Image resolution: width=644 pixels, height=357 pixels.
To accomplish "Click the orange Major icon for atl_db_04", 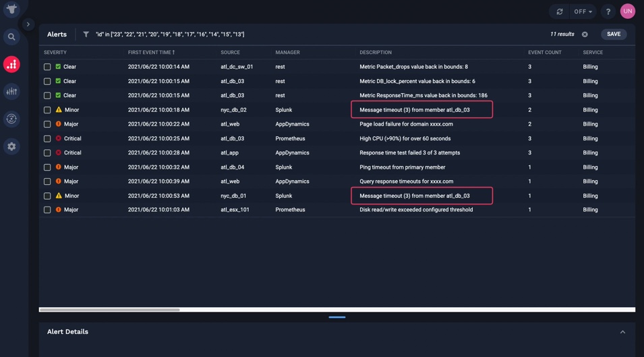I will 58,167.
